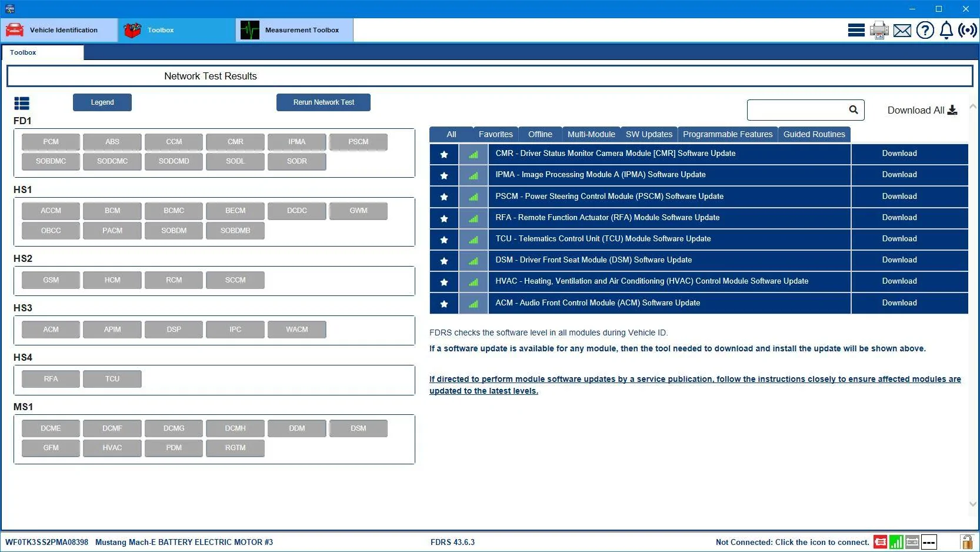Favorite the CMR software update star
Viewport: 980px width, 552px height.
444,154
